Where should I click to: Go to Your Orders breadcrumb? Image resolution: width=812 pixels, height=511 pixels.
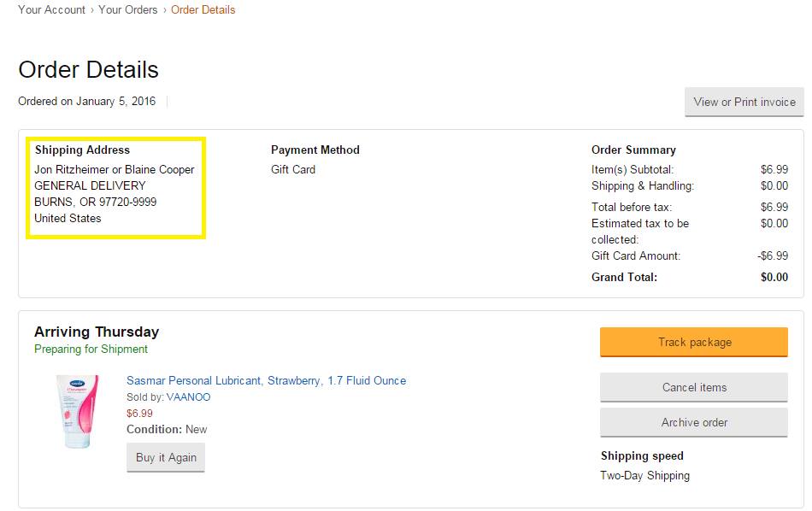(128, 10)
